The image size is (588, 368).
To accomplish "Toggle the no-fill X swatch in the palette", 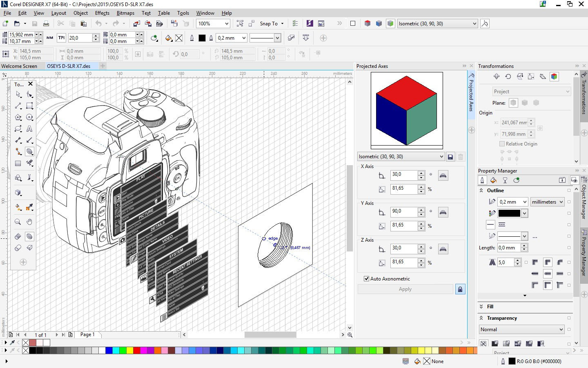I will 26,350.
